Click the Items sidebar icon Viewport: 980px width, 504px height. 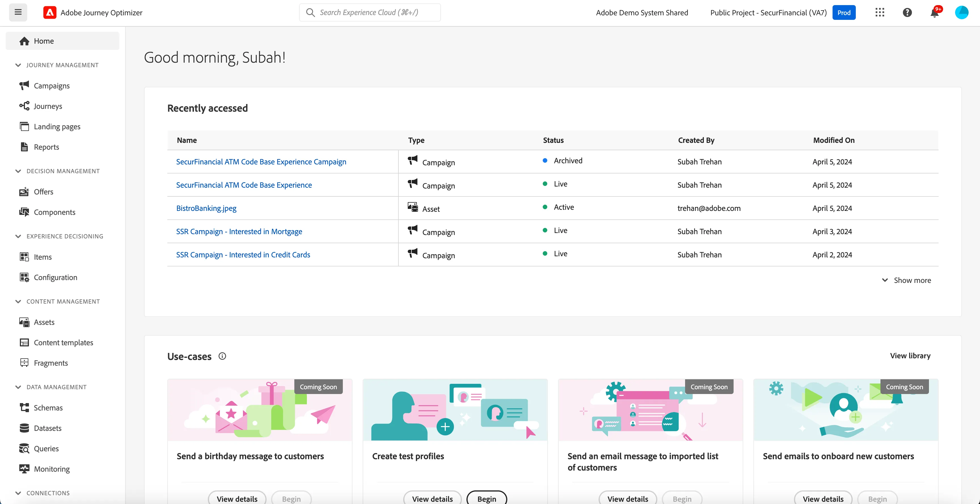[24, 257]
